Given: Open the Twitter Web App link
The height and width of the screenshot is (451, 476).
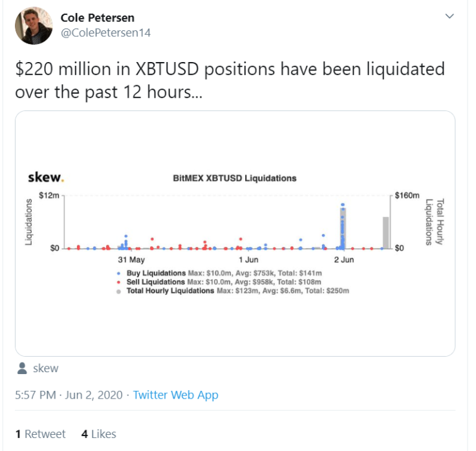Looking at the screenshot, I should point(175,395).
